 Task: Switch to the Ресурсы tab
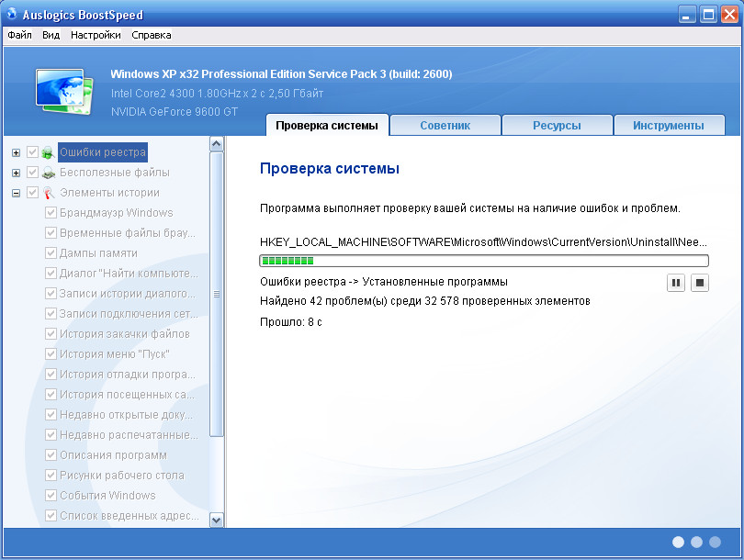coord(557,126)
